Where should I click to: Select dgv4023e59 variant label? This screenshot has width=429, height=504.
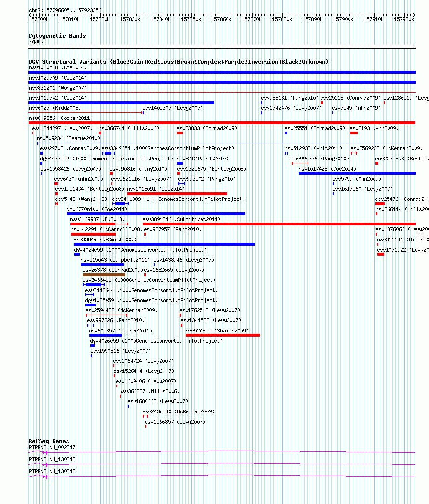pos(107,159)
